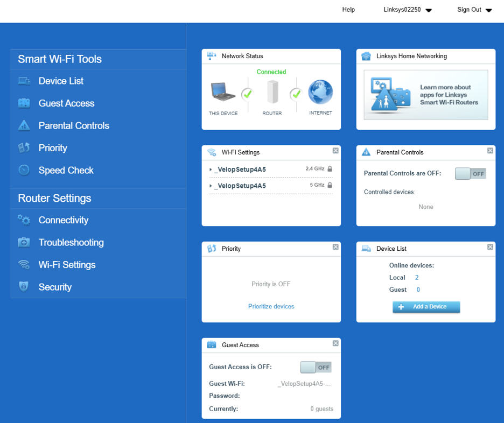504x423 pixels.
Task: Expand the 5 GHz _VelopSetup4A5 network
Action: [x=211, y=186]
